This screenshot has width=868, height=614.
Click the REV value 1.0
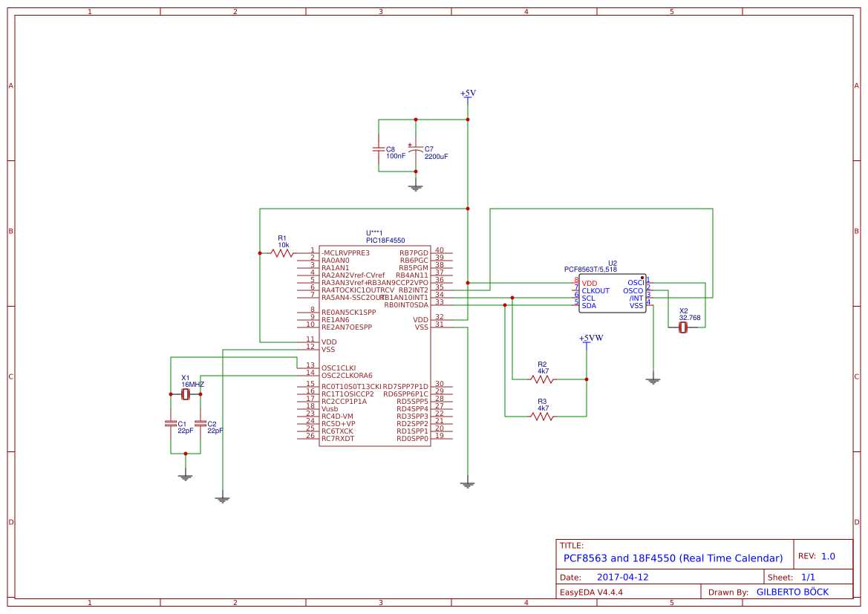(828, 556)
